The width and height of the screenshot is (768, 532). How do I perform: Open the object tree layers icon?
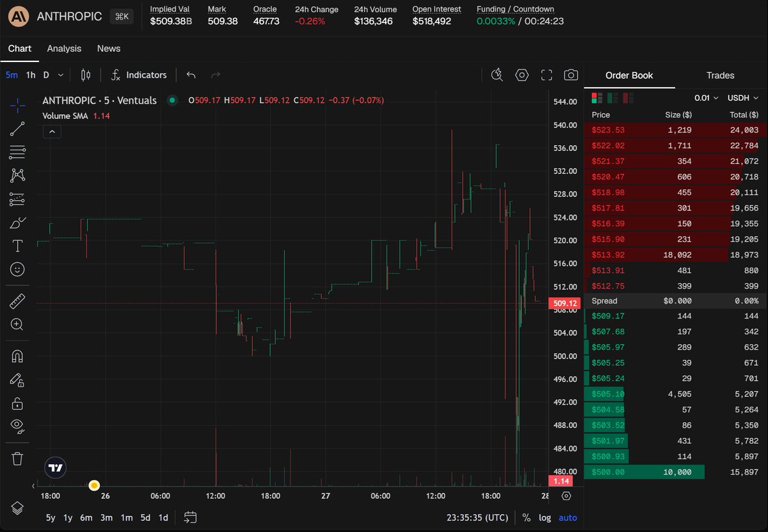point(17,508)
